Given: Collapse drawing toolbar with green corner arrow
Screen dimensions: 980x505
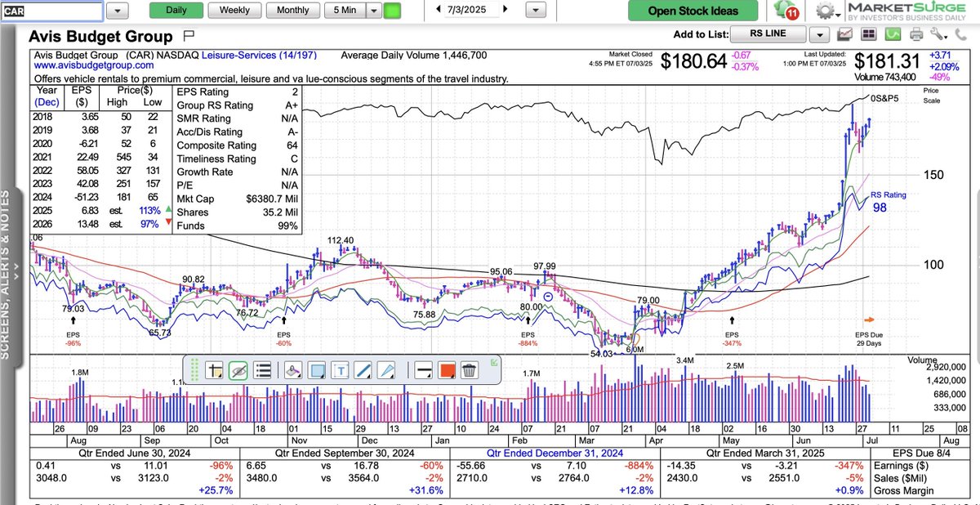Looking at the screenshot, I should 493,361.
